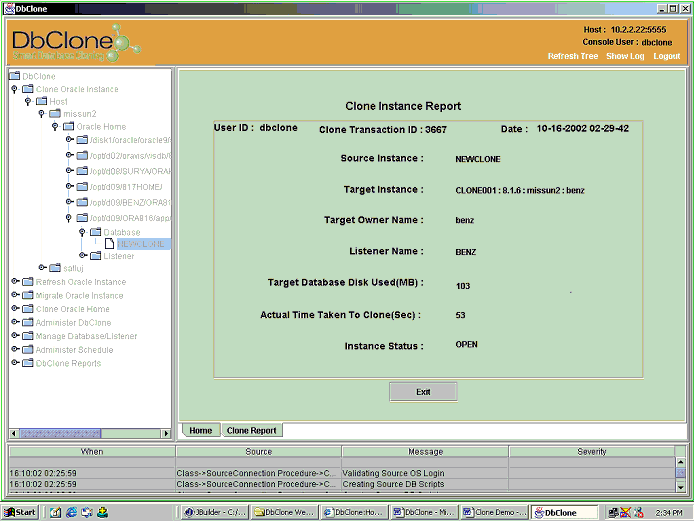
Task: Click the Refresh Tree link
Action: pyautogui.click(x=573, y=56)
